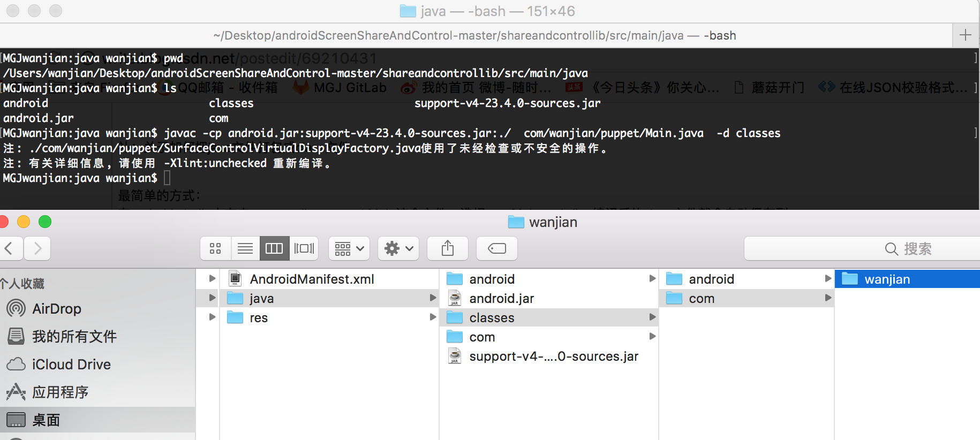Image resolution: width=980 pixels, height=440 pixels.
Task: Click the Finder search field
Action: tap(862, 249)
